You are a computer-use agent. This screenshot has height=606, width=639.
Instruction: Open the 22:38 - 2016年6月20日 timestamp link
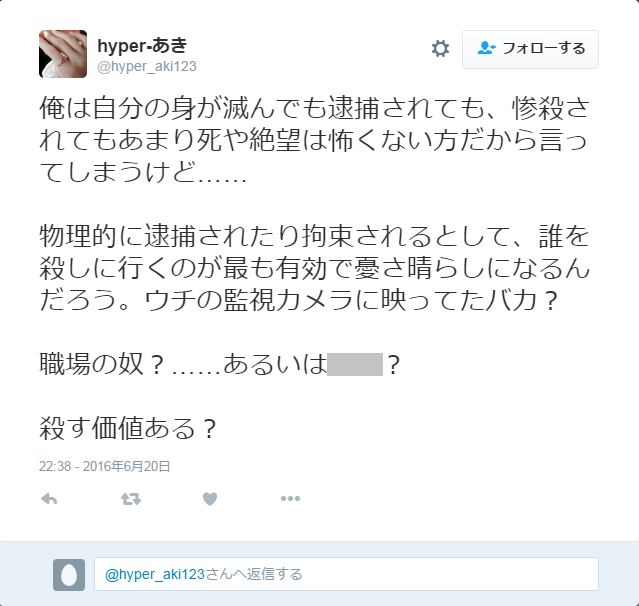tap(104, 466)
